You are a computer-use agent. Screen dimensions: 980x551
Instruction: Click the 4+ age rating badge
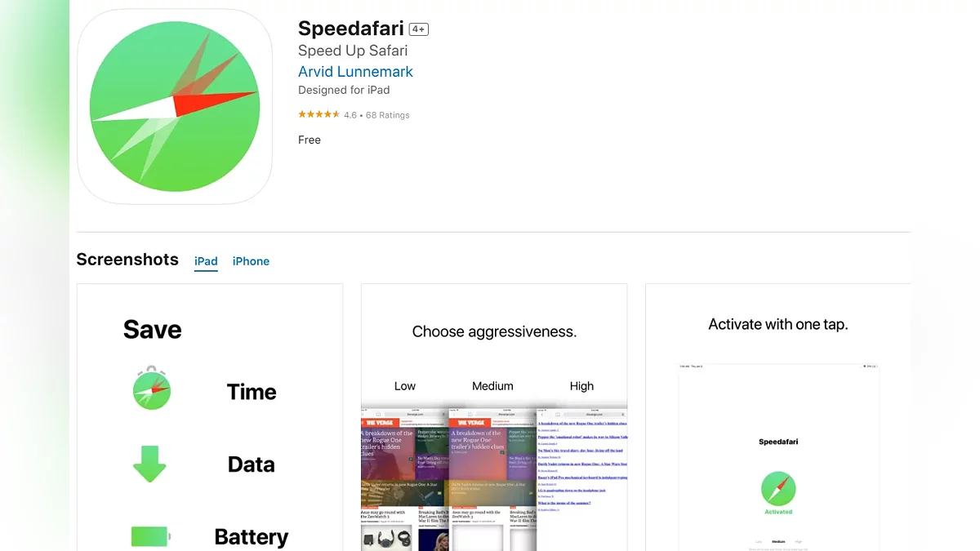(x=419, y=29)
